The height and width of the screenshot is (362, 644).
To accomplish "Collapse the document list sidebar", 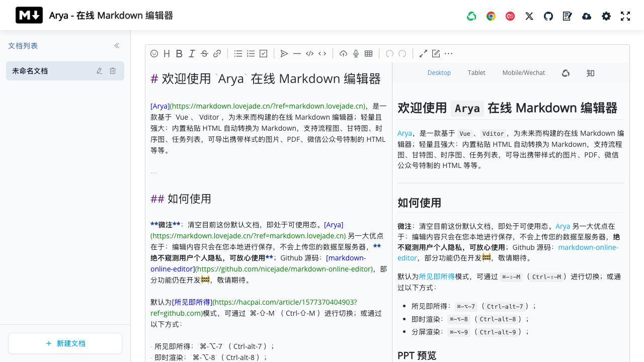I will click(117, 46).
